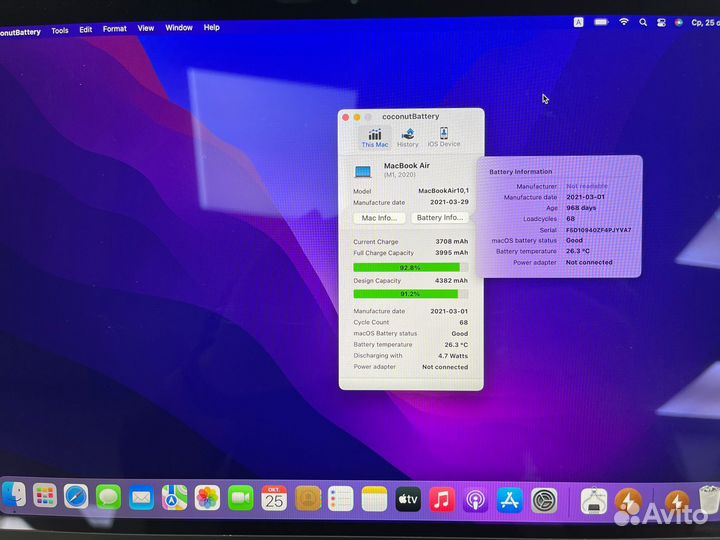Open the Window menu
Screen dimensions: 720x540
click(x=179, y=28)
